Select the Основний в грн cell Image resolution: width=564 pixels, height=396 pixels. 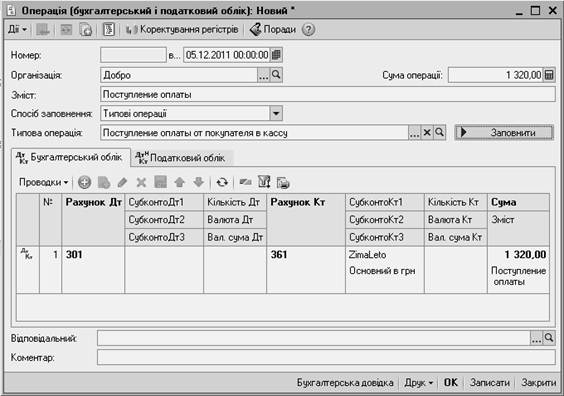pos(385,270)
